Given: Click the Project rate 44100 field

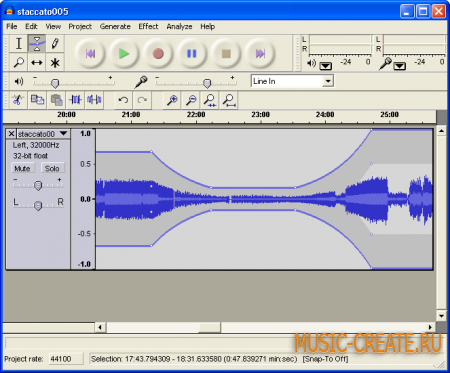Looking at the screenshot, I should pos(66,359).
